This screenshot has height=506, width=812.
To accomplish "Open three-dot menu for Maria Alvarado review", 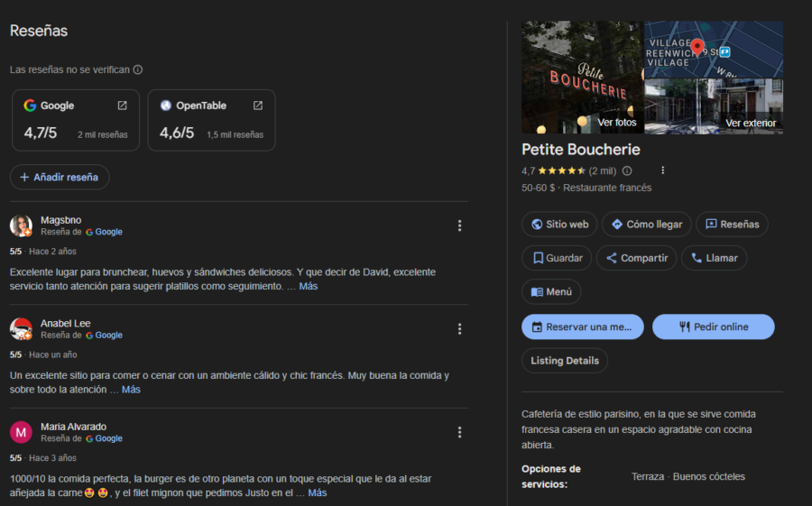I will (459, 432).
